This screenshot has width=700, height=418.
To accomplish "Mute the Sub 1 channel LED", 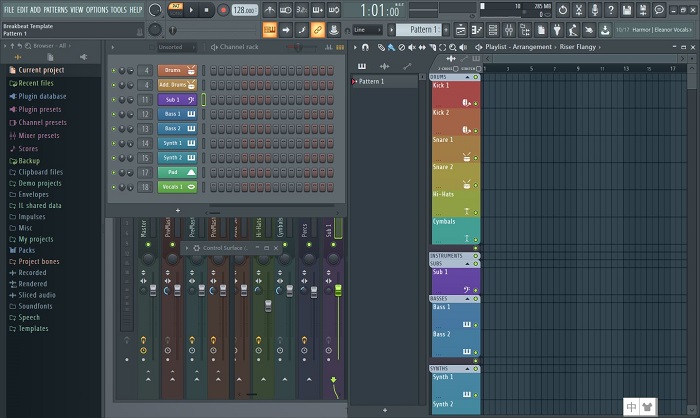I will coord(113,100).
